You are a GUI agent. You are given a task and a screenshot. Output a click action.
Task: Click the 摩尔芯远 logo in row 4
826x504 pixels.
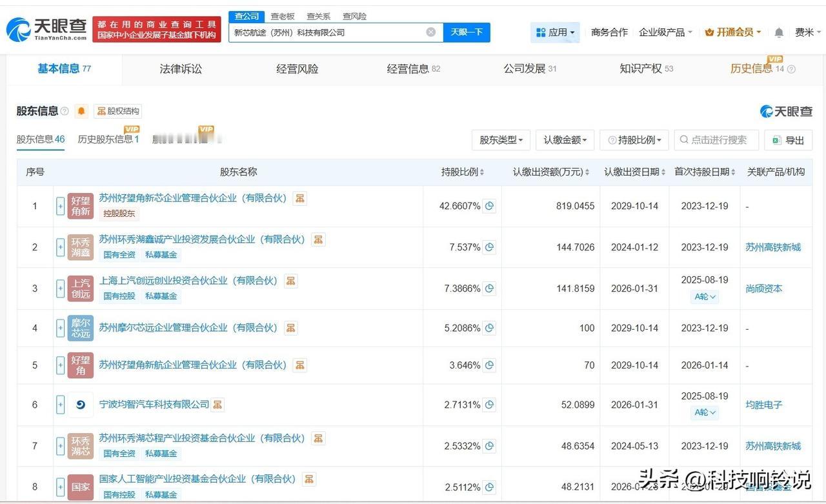[81, 328]
